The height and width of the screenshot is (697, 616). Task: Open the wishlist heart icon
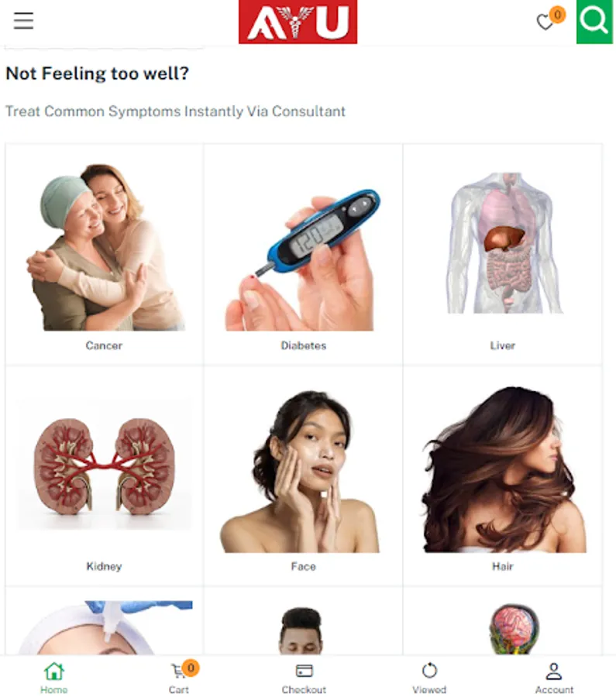click(x=545, y=22)
